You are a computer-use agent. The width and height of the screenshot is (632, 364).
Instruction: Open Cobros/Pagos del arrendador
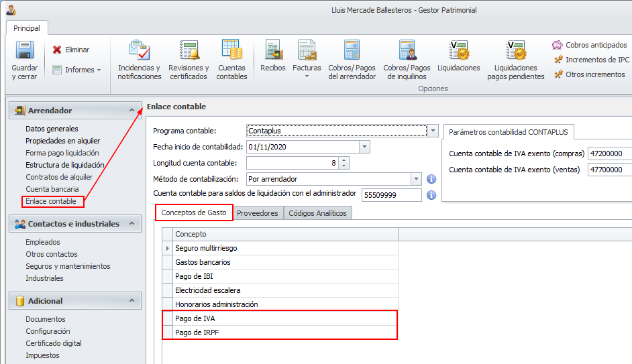pyautogui.click(x=352, y=60)
